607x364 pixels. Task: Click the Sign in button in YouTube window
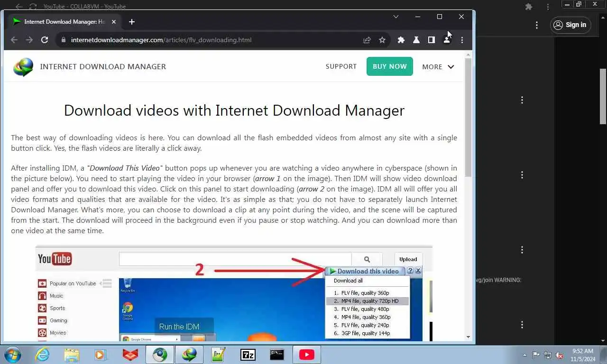point(571,25)
